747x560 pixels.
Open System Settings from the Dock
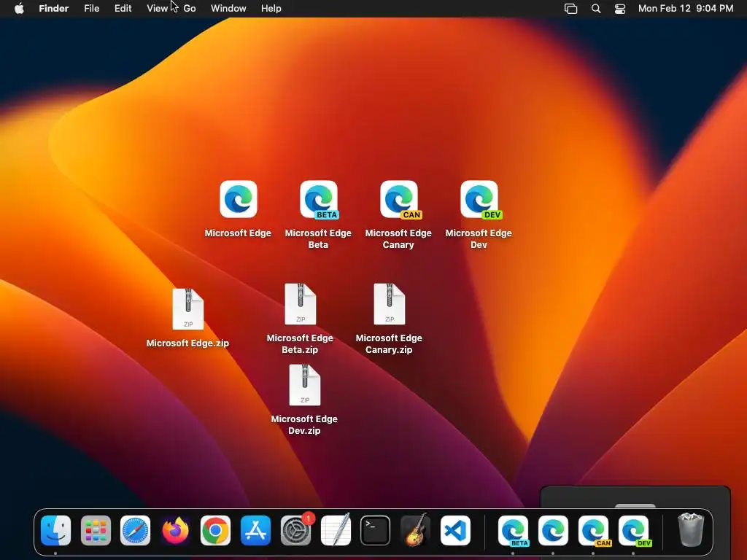click(x=296, y=531)
